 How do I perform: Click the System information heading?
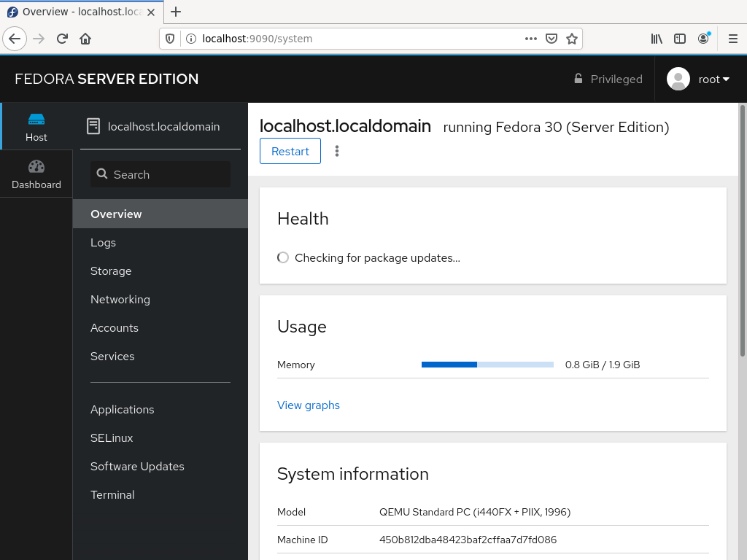pos(353,474)
